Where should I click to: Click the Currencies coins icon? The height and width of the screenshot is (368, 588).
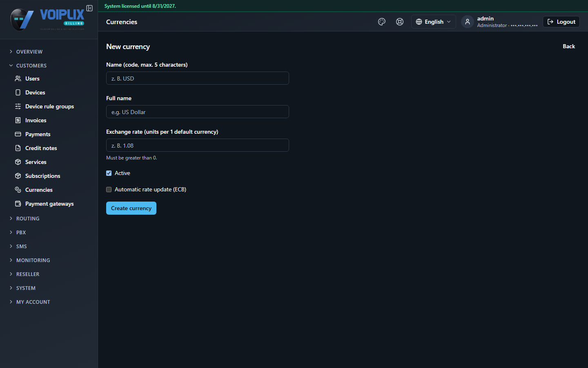[18, 190]
